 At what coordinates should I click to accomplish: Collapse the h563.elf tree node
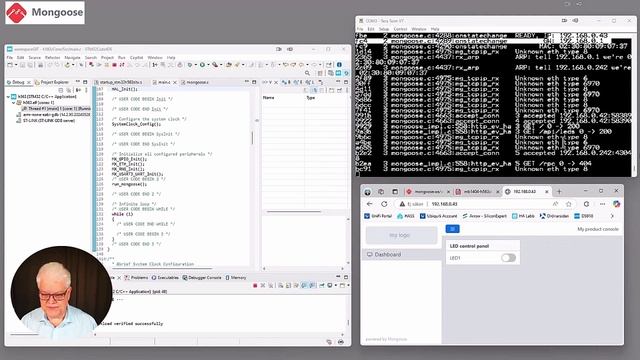point(13,102)
